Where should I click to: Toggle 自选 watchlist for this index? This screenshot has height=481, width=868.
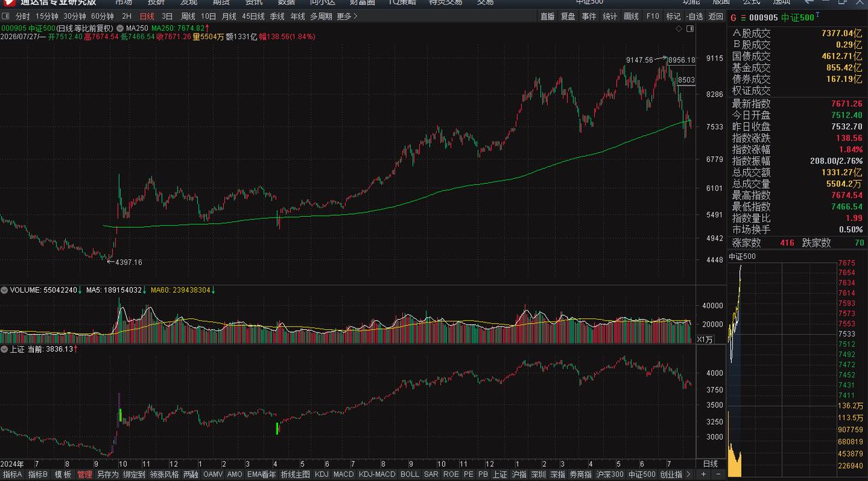click(694, 16)
